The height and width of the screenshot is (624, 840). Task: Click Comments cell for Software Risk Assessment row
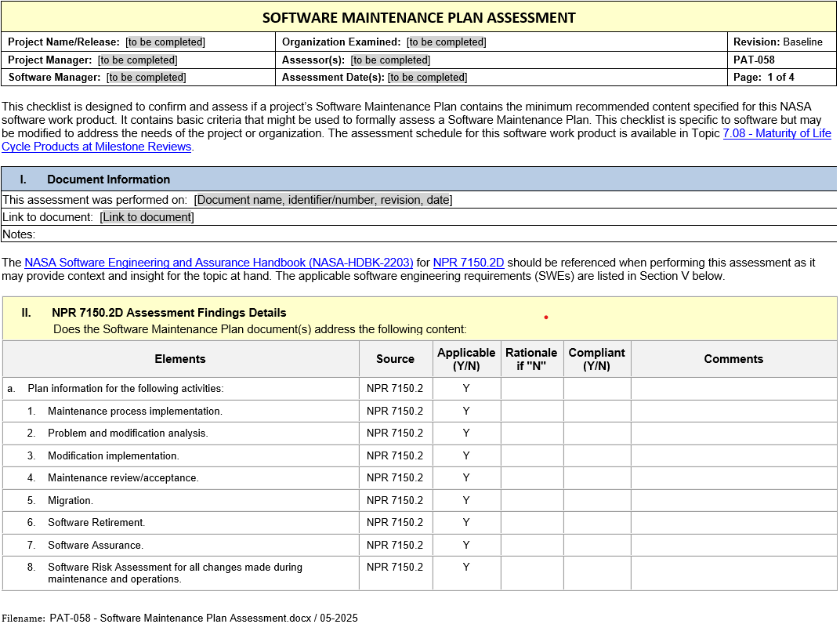pos(733,573)
